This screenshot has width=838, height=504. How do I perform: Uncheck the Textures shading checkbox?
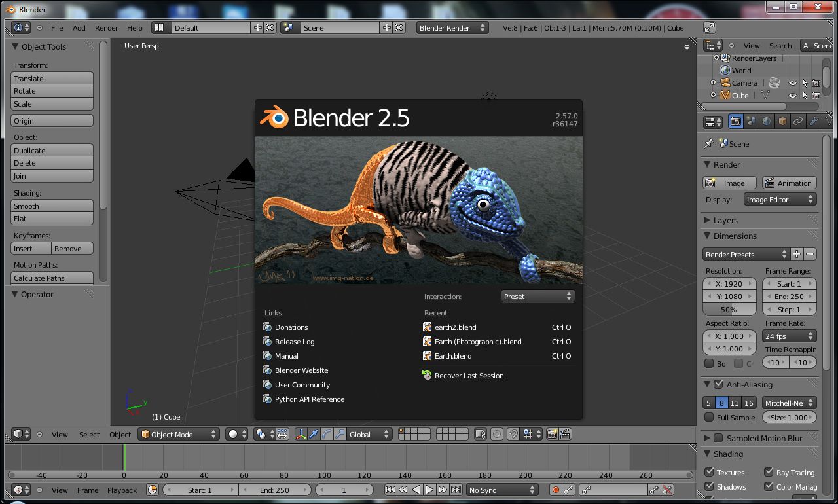[709, 472]
